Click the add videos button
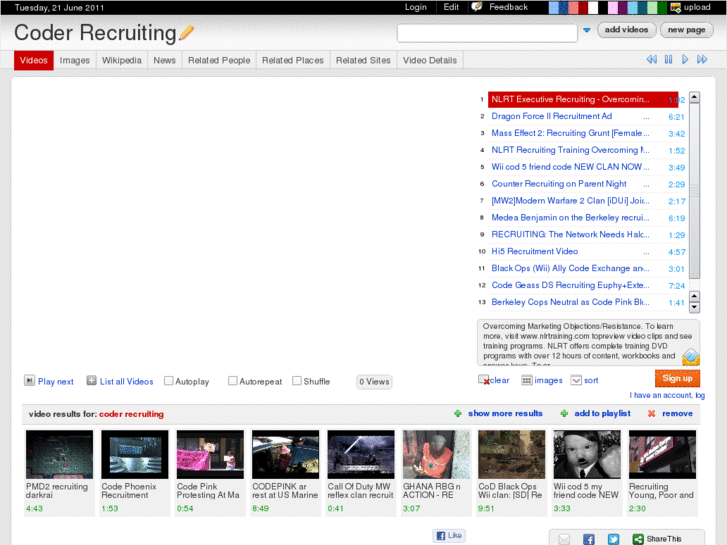727x545 pixels. coord(626,30)
